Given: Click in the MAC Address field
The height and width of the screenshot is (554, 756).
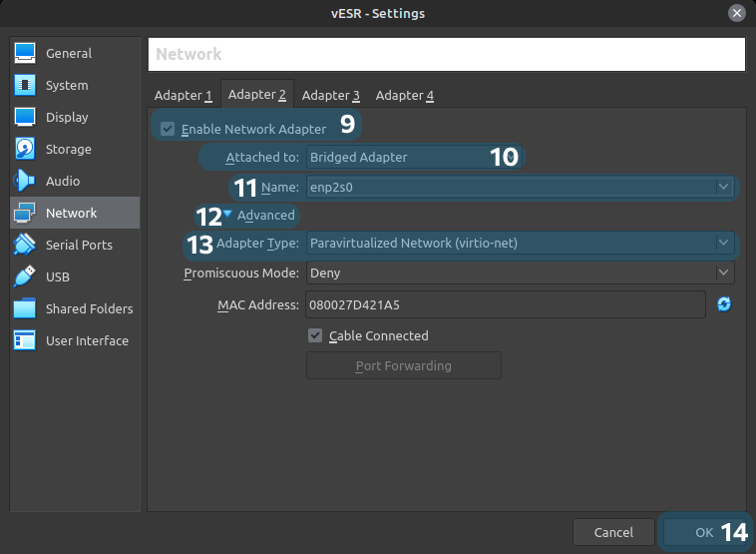Looking at the screenshot, I should click(x=504, y=304).
